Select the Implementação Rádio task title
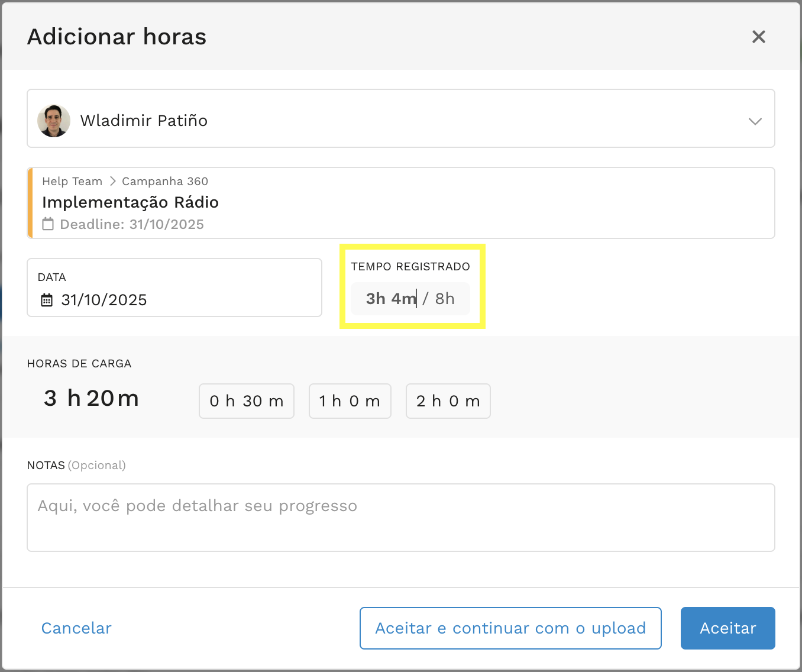Image resolution: width=802 pixels, height=672 pixels. 130,202
